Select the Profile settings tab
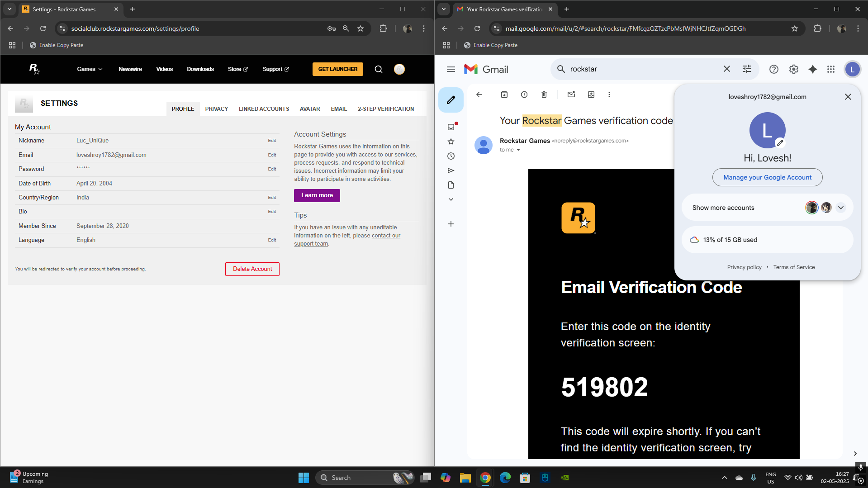Screen dimensions: 868x488 [183, 109]
